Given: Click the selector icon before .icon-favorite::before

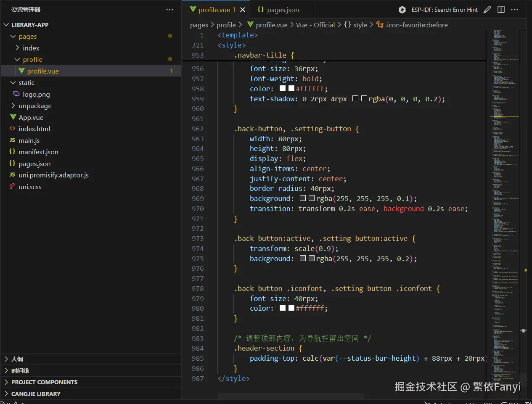Looking at the screenshot, I should click(380, 25).
